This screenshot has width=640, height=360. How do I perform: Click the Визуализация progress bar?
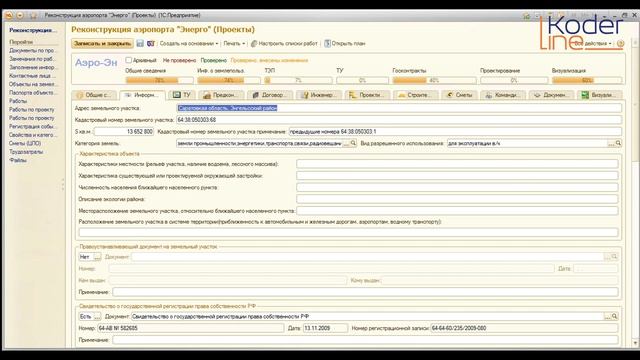(587, 80)
